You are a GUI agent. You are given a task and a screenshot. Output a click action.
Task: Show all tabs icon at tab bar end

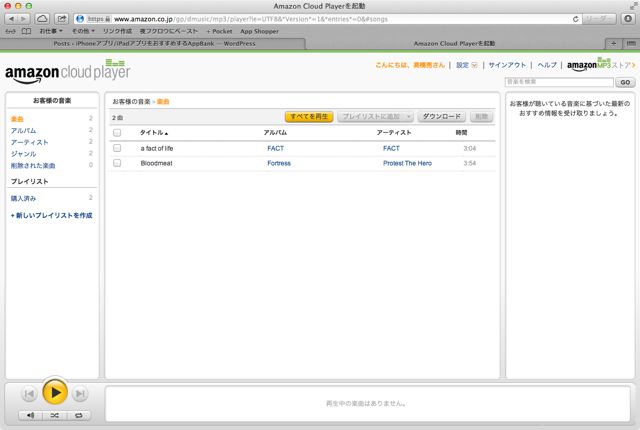pyautogui.click(x=631, y=43)
